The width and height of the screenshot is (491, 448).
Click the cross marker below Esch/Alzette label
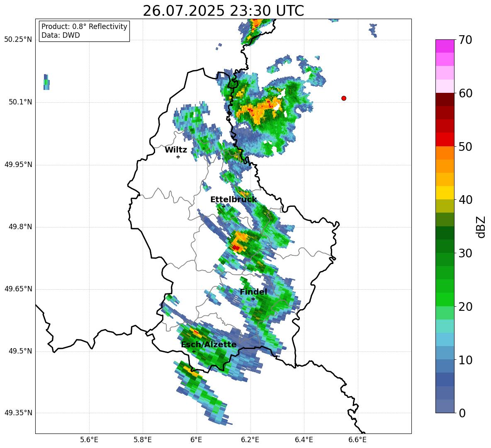click(194, 351)
